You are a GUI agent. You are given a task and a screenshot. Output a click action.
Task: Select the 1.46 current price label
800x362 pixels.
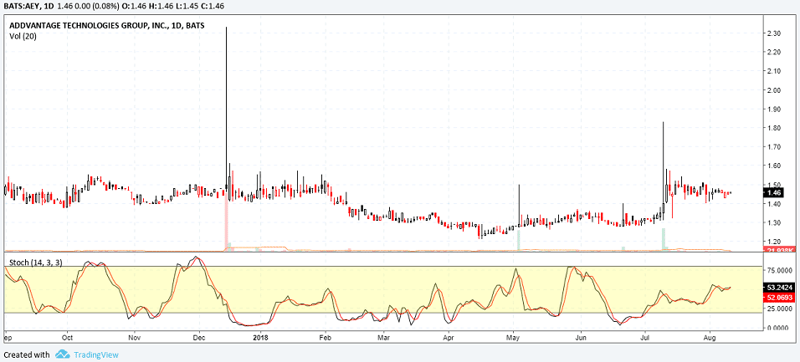point(774,193)
